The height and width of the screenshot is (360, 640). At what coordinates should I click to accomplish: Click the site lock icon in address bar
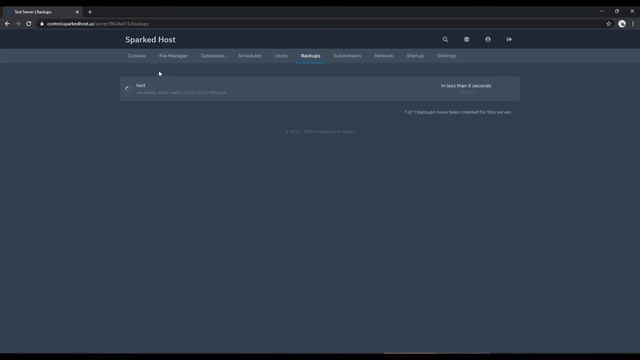(x=42, y=24)
